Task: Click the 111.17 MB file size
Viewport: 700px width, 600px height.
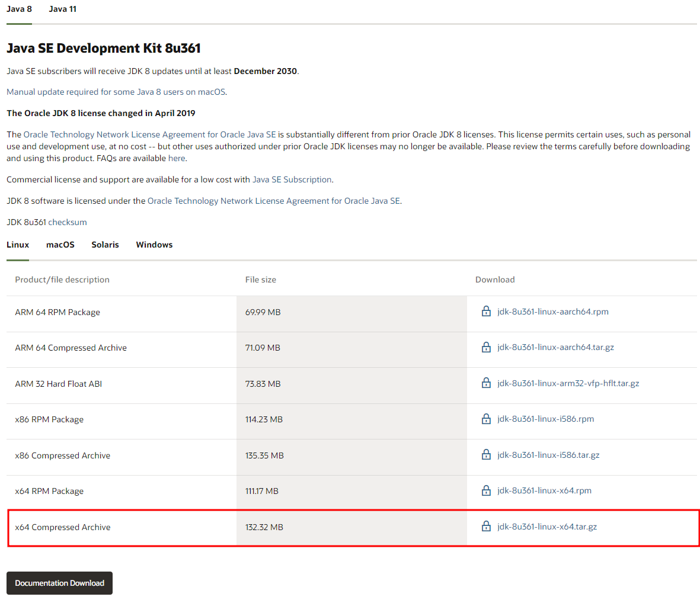Action: click(261, 491)
